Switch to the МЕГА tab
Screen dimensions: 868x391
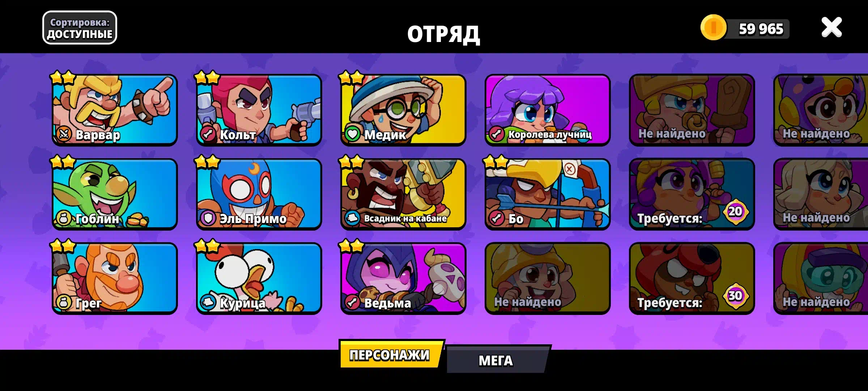point(498,360)
